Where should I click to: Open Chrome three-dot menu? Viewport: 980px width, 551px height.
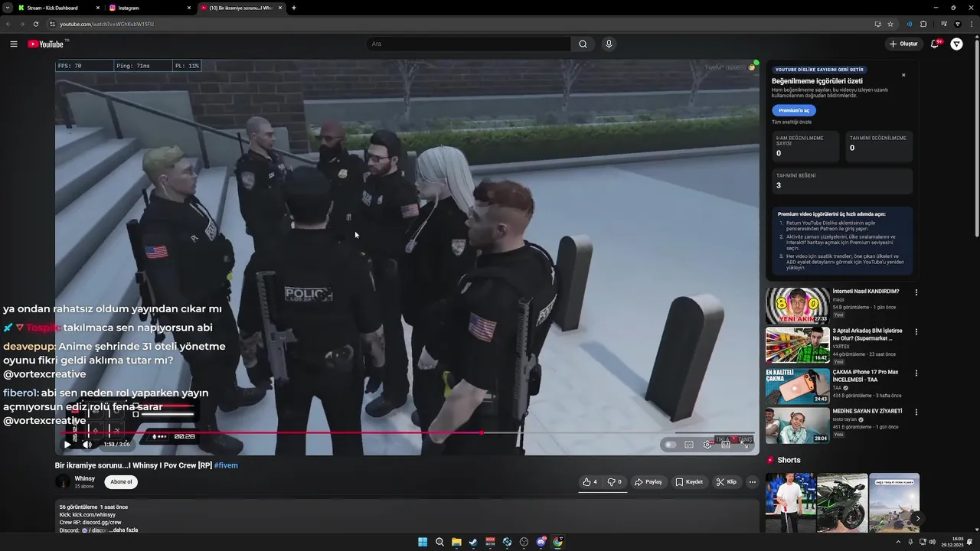point(972,24)
